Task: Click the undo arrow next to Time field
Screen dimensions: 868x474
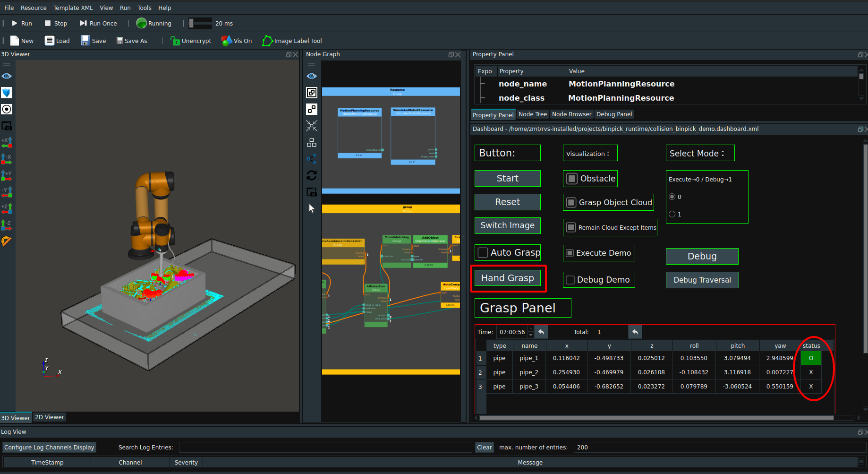Action: pos(541,332)
